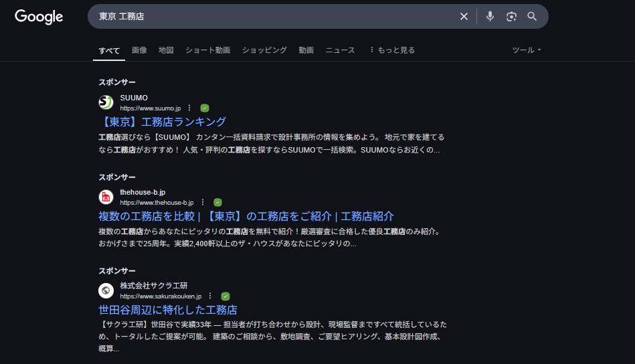635x364 pixels.
Task: Clear the search box with the X icon
Action: point(464,17)
